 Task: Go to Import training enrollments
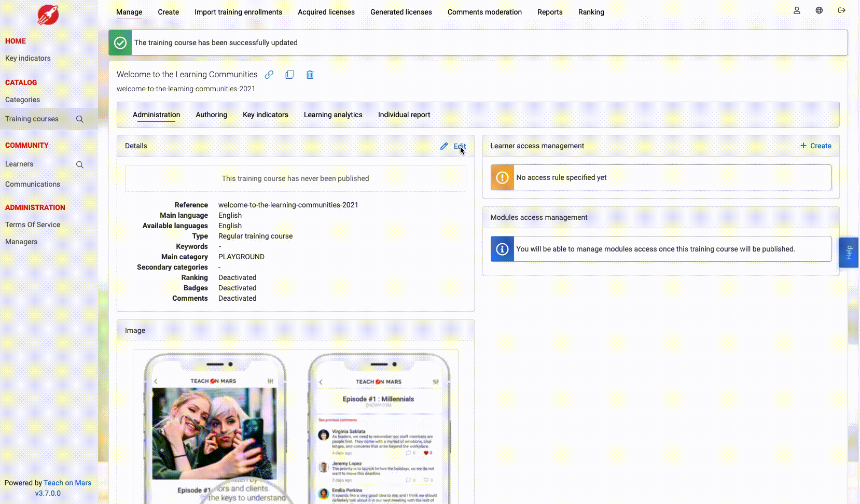(x=238, y=12)
